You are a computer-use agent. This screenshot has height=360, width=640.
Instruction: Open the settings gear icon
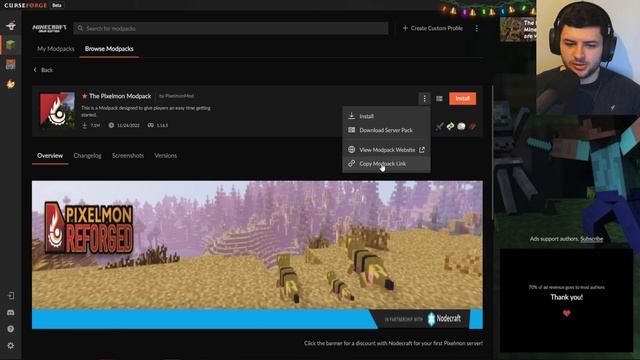(11, 346)
